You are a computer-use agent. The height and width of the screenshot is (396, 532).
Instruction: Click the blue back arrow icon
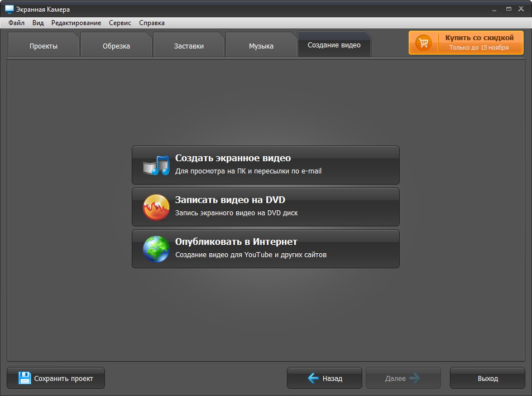tap(313, 378)
